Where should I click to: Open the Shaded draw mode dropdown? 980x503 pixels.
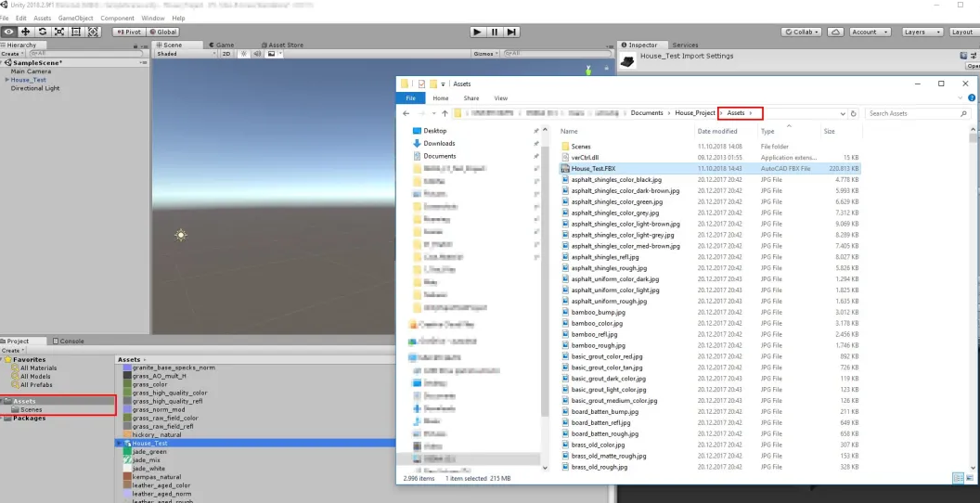(186, 54)
